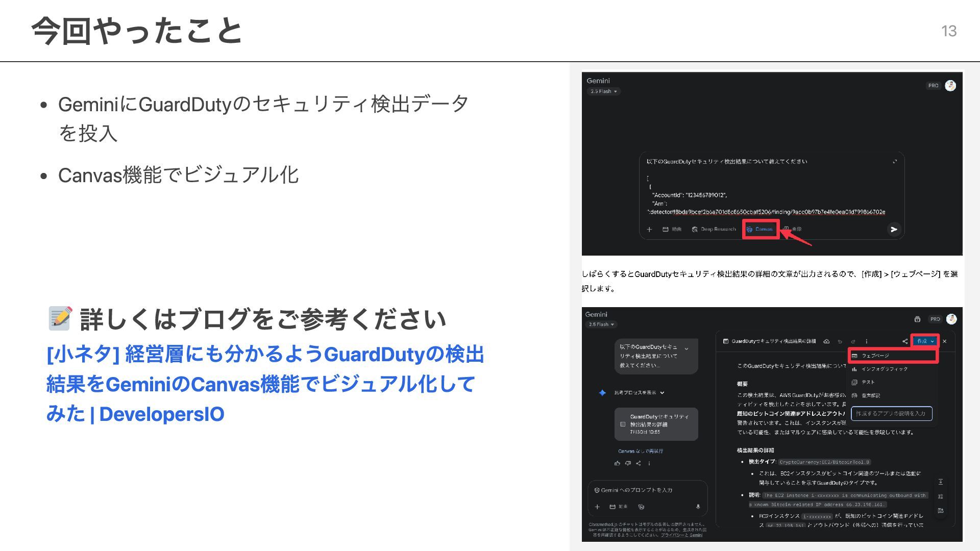Viewport: 980px width, 551px height.
Task: Click the print-style icon left of lower PRO badge
Action: tap(917, 319)
